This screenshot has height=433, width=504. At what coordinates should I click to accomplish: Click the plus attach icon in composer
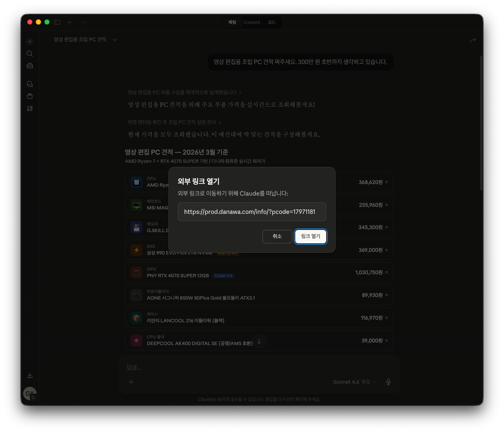pos(131,382)
